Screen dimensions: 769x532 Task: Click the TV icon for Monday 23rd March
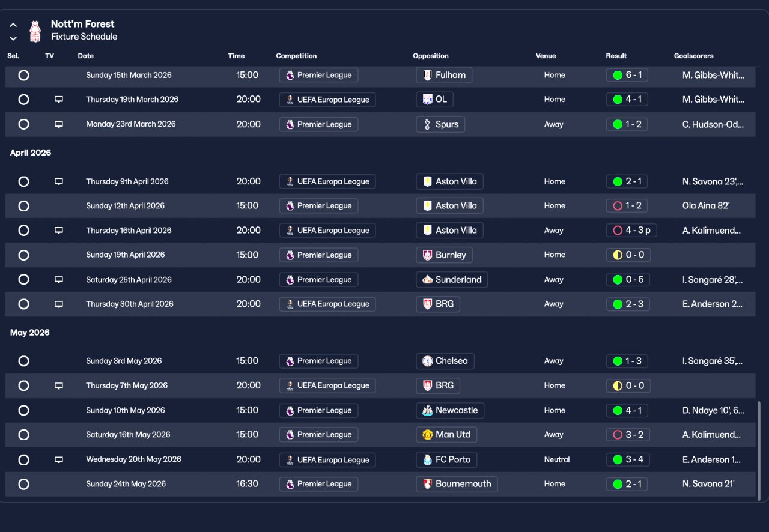tap(59, 124)
